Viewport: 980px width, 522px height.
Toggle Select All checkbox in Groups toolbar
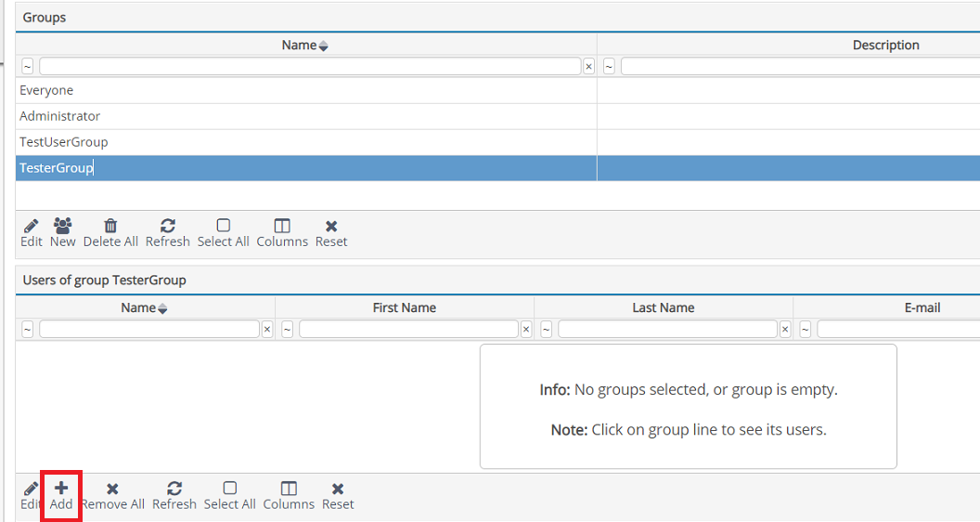tap(223, 226)
